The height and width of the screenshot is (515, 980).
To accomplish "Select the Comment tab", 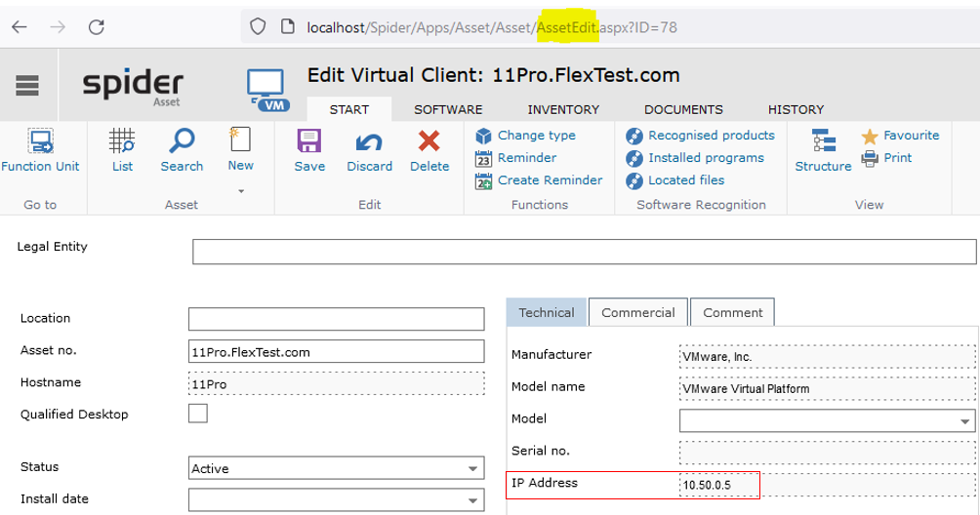I will (x=732, y=312).
